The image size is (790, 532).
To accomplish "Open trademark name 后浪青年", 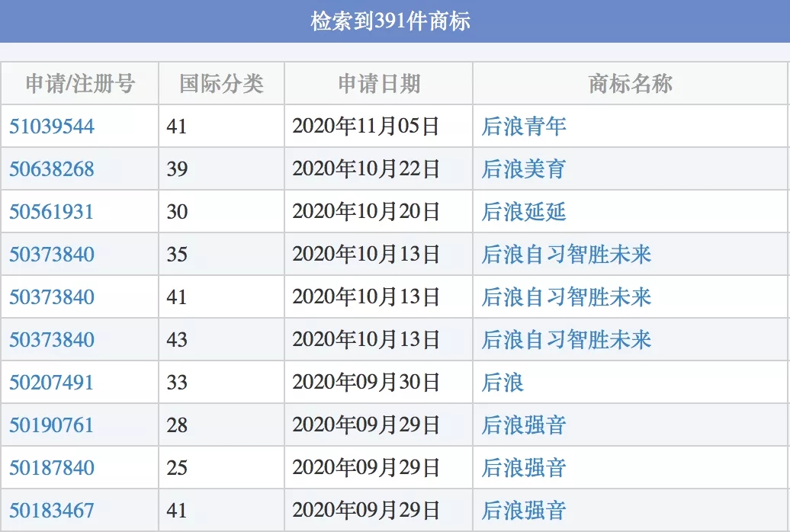I will 523,127.
